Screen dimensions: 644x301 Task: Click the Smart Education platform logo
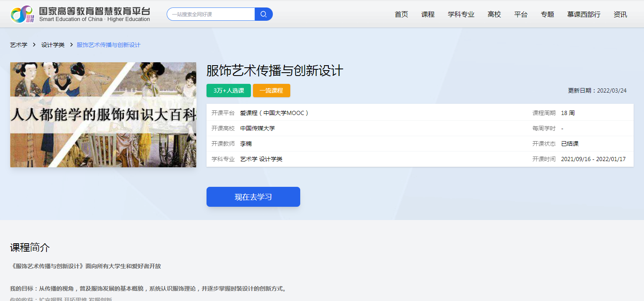(x=80, y=14)
